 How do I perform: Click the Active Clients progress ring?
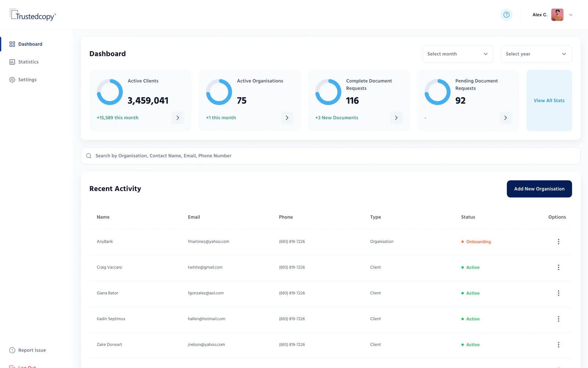click(110, 92)
